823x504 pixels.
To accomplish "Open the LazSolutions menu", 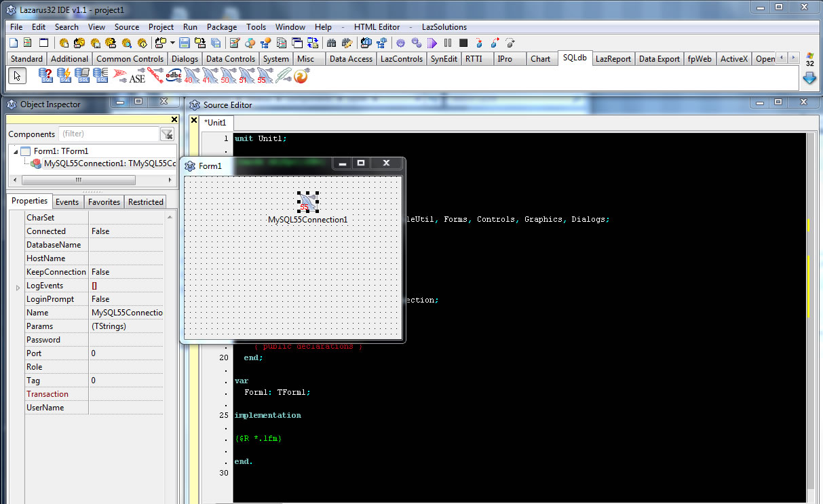I will coord(444,27).
